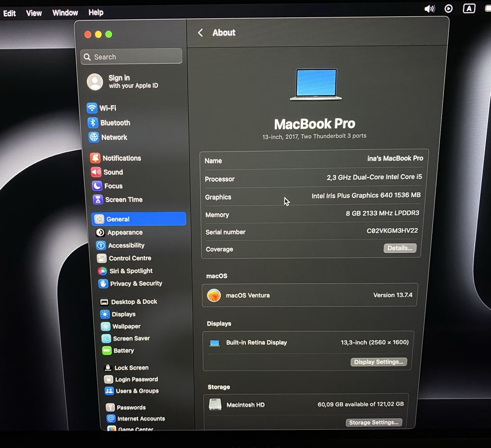Image resolution: width=491 pixels, height=448 pixels.
Task: Open Internet Accounts @ icon
Action: (111, 419)
